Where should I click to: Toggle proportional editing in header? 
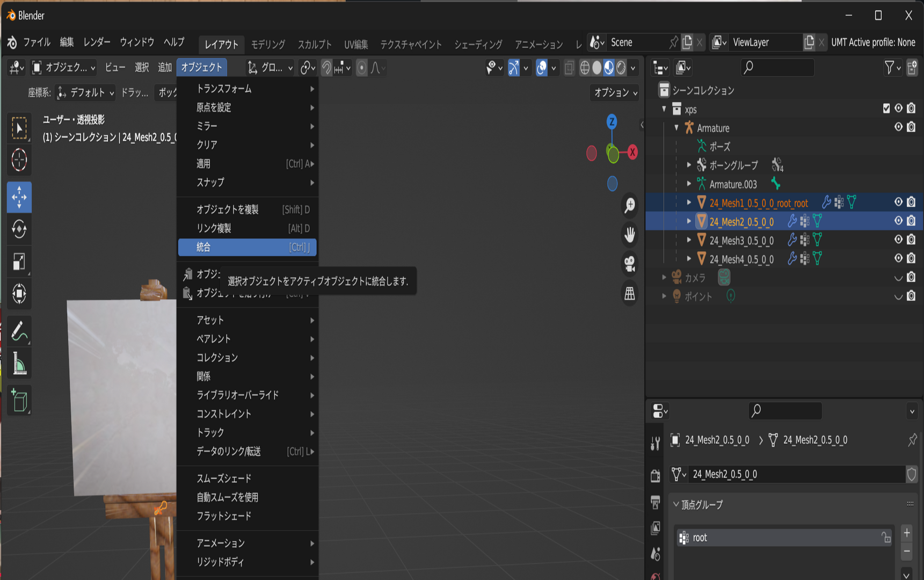(362, 68)
